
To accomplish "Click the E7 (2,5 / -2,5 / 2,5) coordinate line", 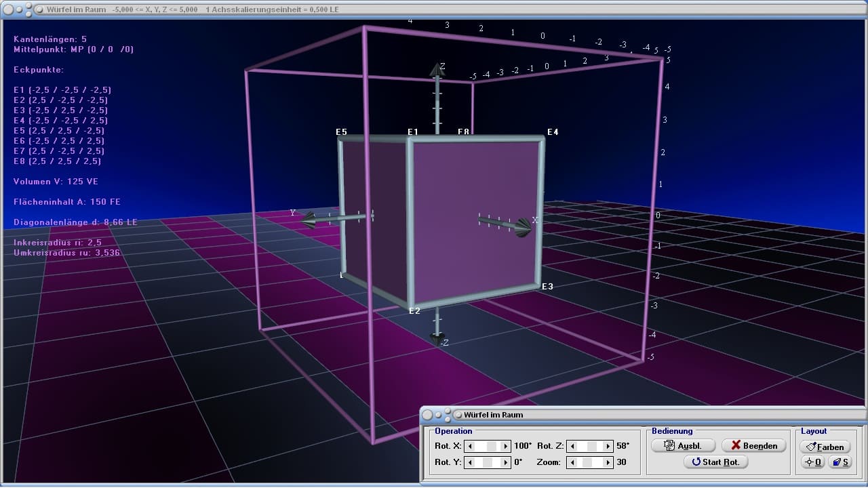I will pyautogui.click(x=59, y=151).
